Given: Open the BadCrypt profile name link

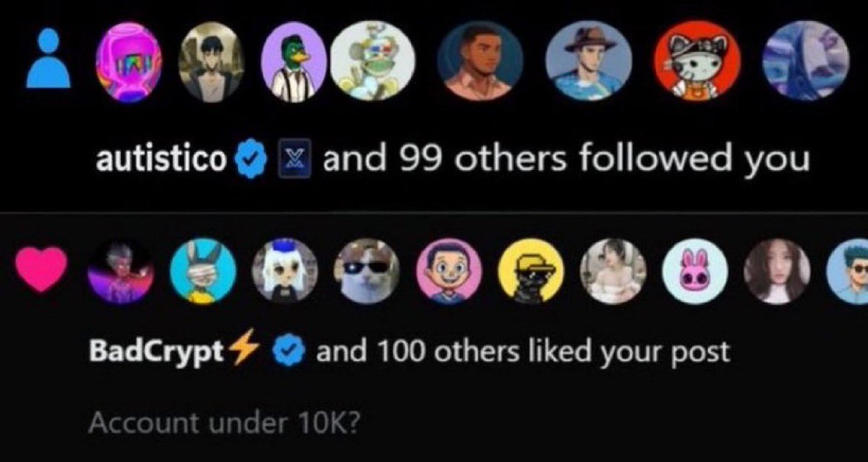Looking at the screenshot, I should [157, 352].
